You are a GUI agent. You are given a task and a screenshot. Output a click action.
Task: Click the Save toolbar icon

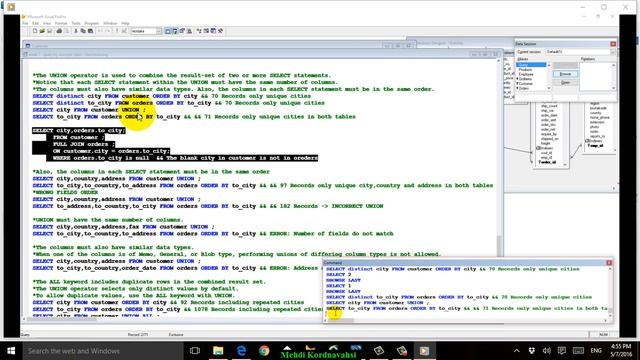coord(49,31)
